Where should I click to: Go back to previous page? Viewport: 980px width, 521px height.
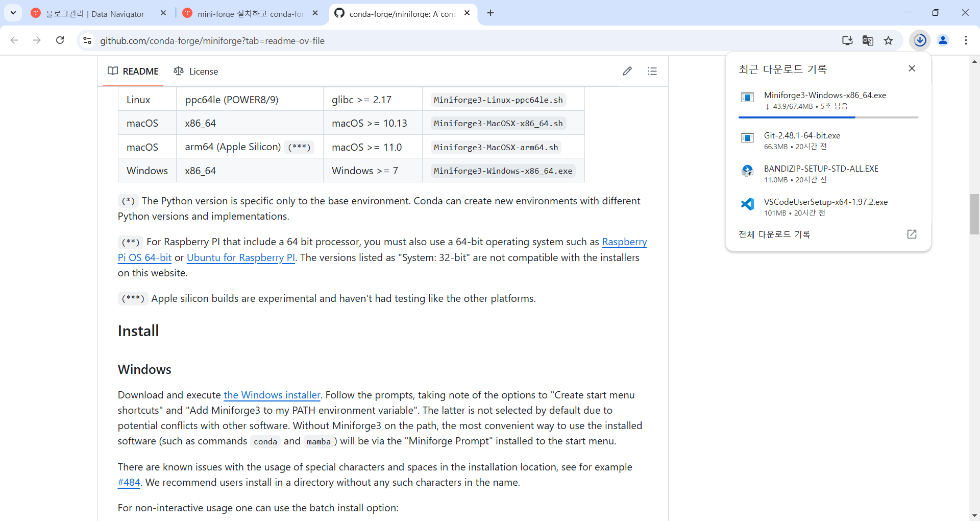pos(14,40)
